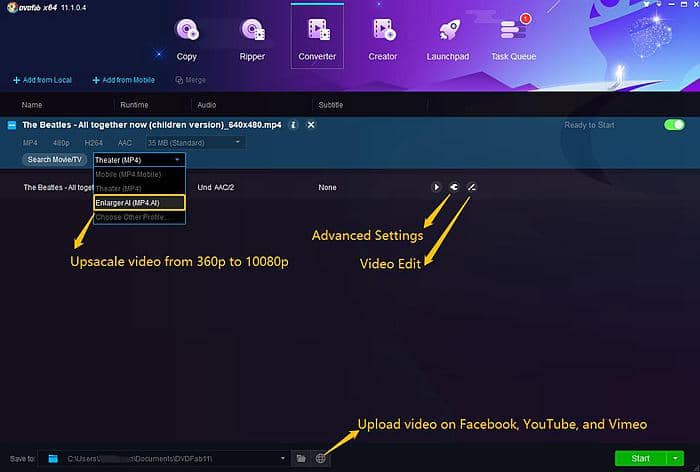Click the 480p resolution label

coord(61,143)
